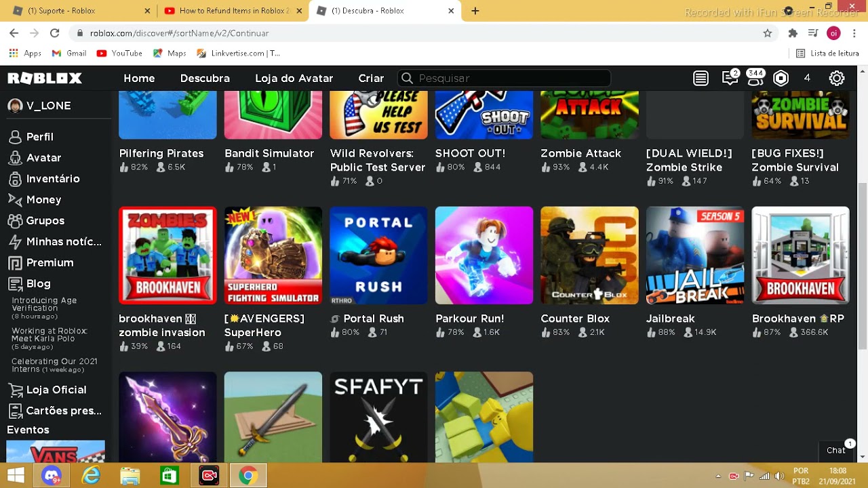Bookmark this page with star icon

767,33
